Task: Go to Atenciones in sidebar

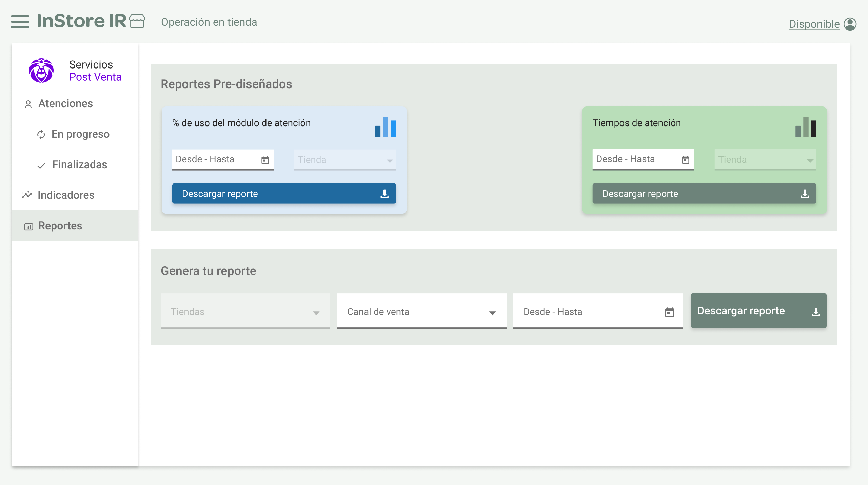Action: pyautogui.click(x=65, y=103)
